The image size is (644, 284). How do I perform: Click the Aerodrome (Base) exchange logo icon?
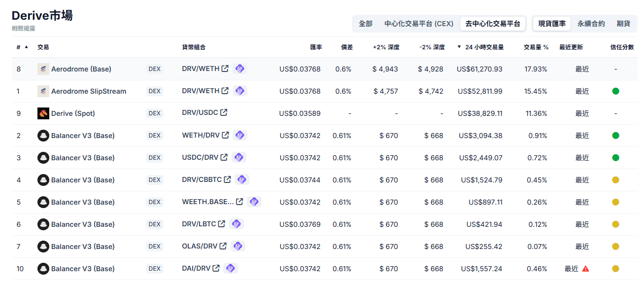(x=43, y=69)
